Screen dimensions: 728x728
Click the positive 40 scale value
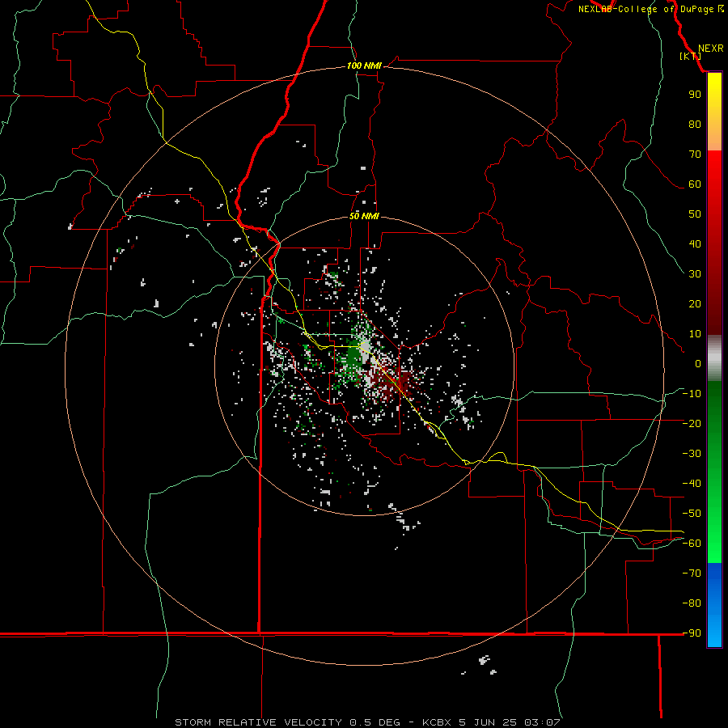(695, 243)
